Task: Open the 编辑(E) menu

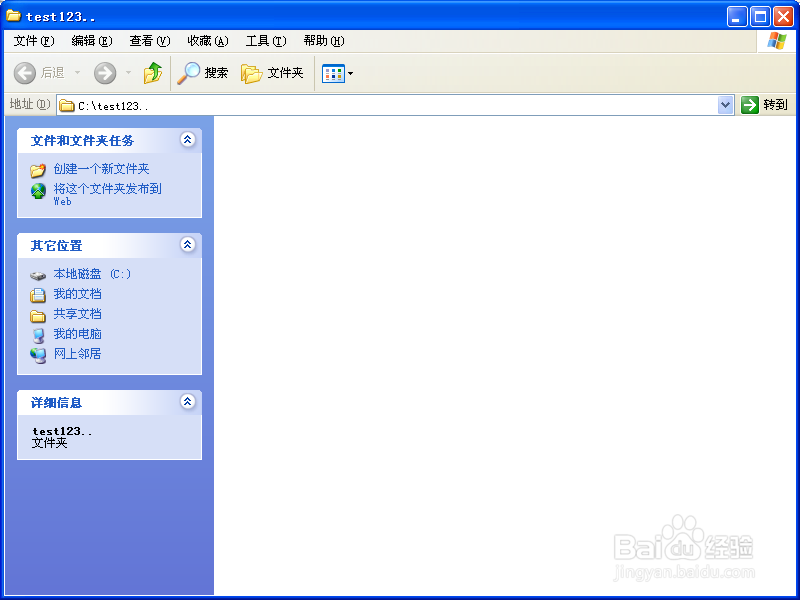Action: (x=92, y=41)
